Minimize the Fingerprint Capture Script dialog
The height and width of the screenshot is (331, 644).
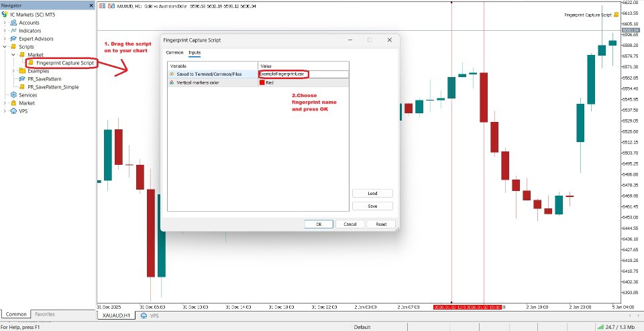coord(350,40)
